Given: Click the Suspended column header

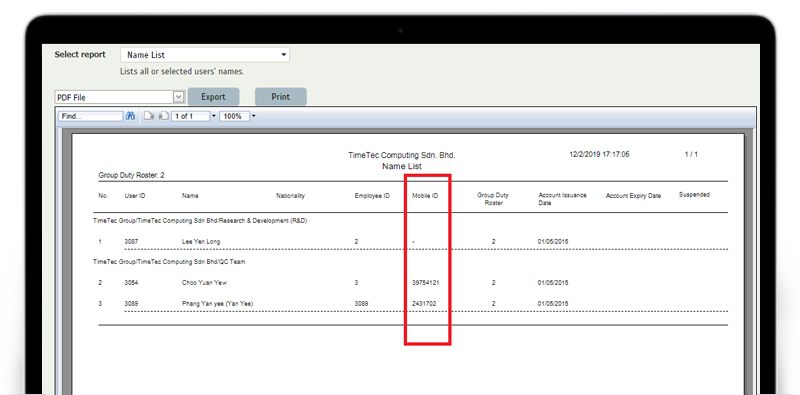Looking at the screenshot, I should [694, 194].
